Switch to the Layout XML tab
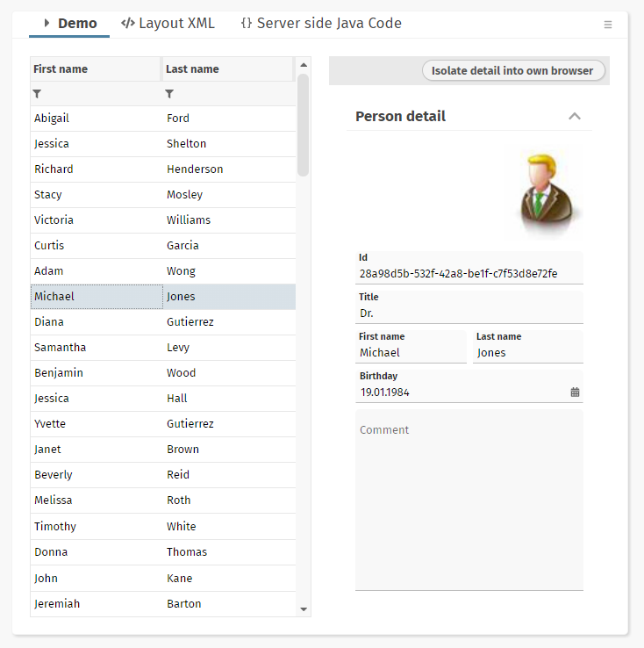 pyautogui.click(x=168, y=24)
